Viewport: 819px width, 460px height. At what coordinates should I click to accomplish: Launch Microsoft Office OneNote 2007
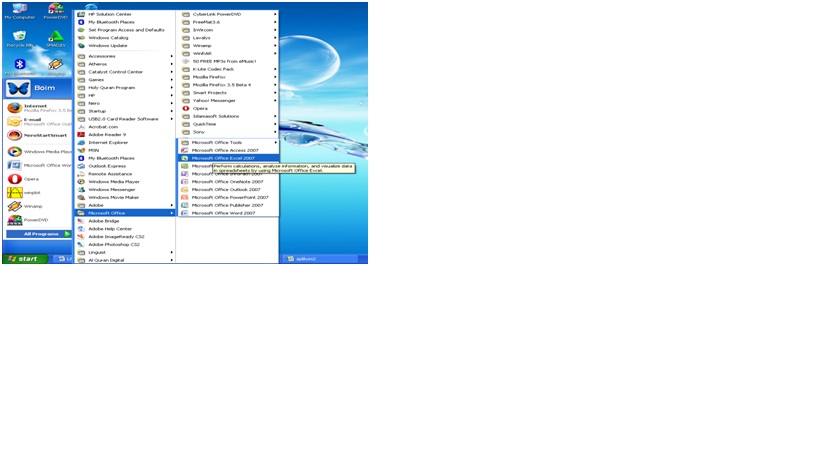point(229,182)
